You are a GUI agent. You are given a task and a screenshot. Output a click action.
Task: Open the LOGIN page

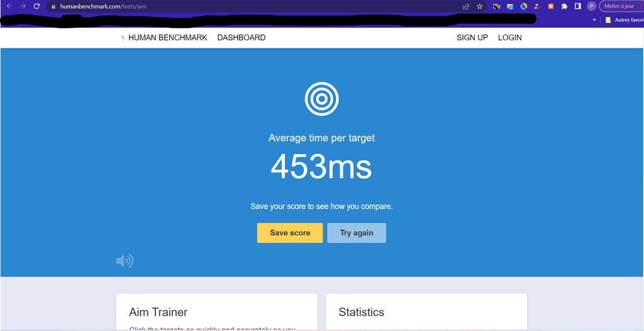coord(509,38)
